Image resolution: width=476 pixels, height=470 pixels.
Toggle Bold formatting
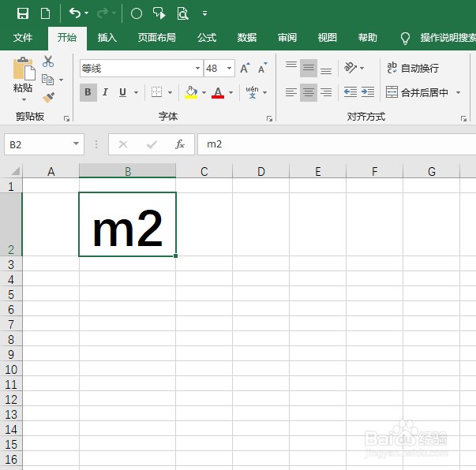(88, 92)
